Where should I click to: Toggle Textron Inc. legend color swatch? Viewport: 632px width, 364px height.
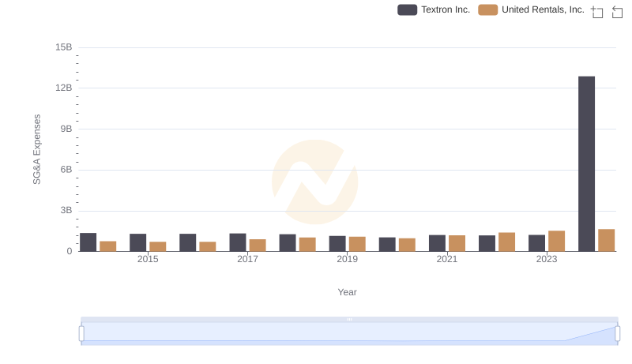point(407,9)
